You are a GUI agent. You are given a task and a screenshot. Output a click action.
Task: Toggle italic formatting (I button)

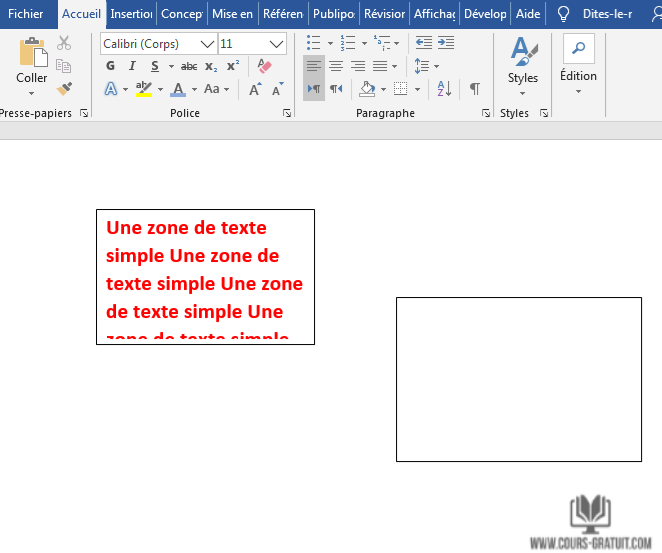pyautogui.click(x=132, y=66)
